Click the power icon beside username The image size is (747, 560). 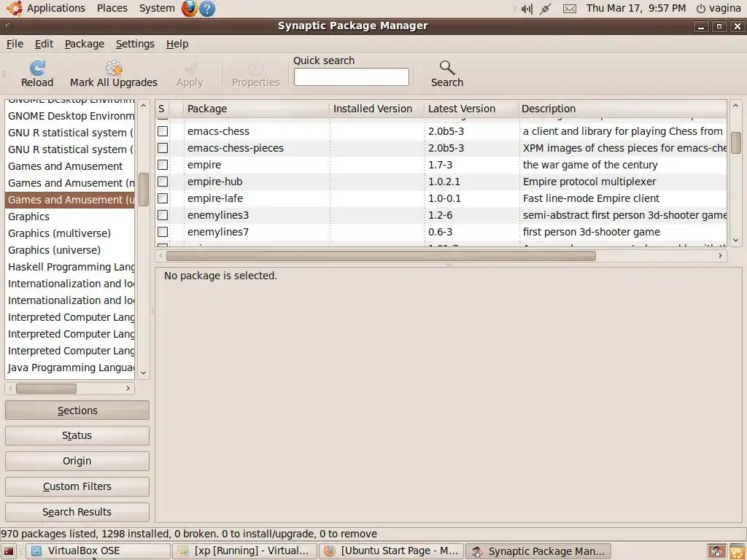tap(701, 9)
